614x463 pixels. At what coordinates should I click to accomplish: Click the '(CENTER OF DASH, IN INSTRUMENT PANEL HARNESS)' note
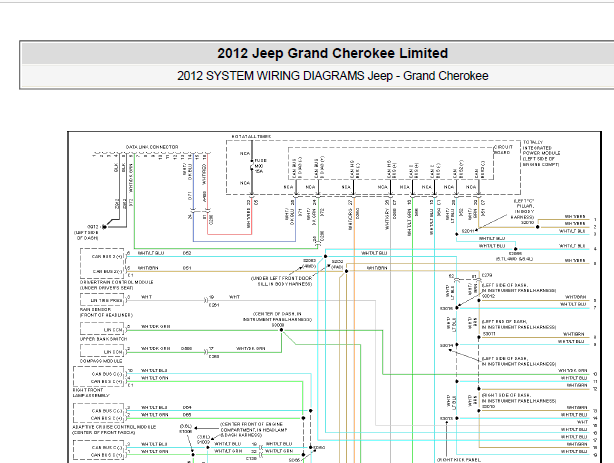click(x=277, y=317)
